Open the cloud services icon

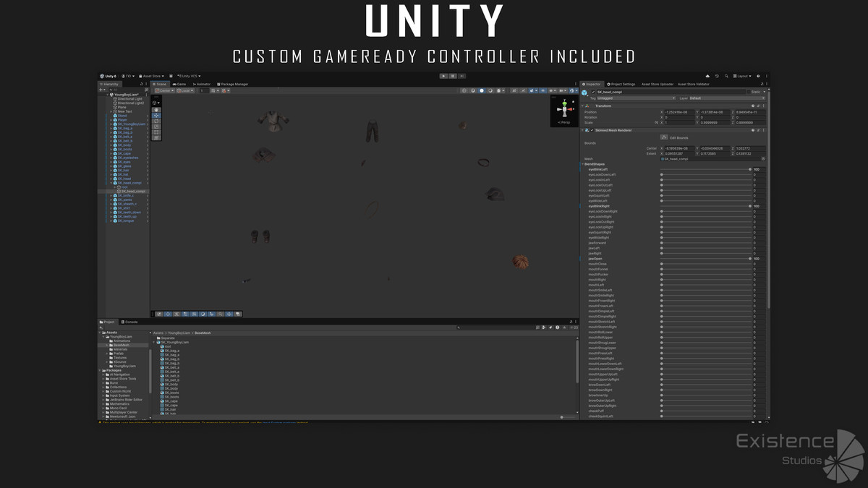707,76
